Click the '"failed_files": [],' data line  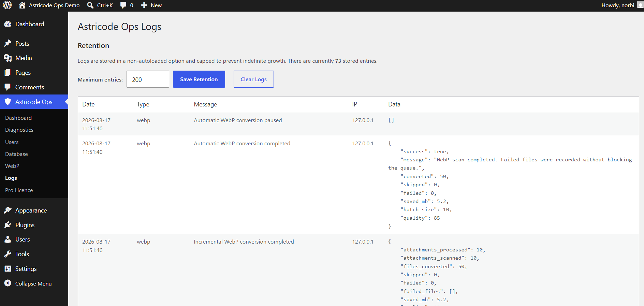pyautogui.click(x=429, y=291)
